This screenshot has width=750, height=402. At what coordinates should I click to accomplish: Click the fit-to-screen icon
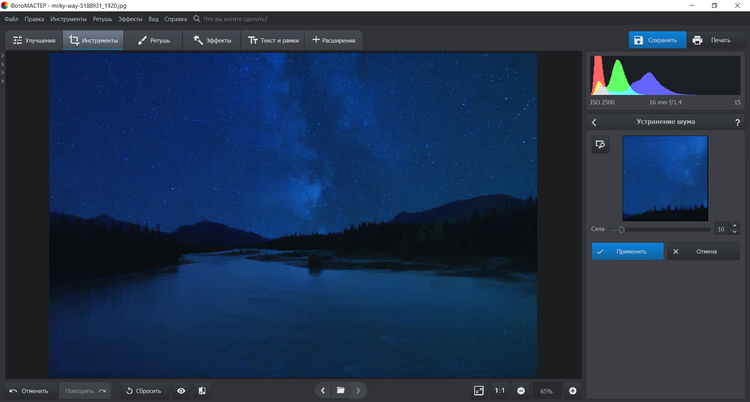pos(479,390)
